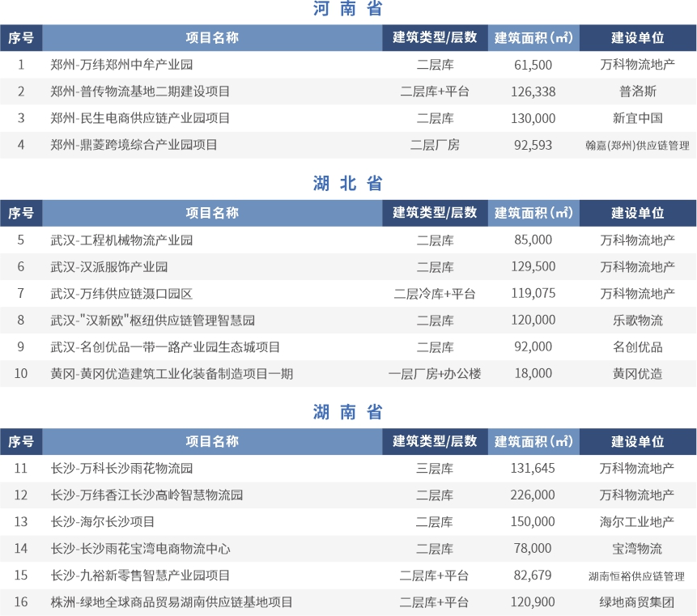Viewport: 697px width, 616px height.
Task: Click area value "61,500"
Action: (x=533, y=65)
